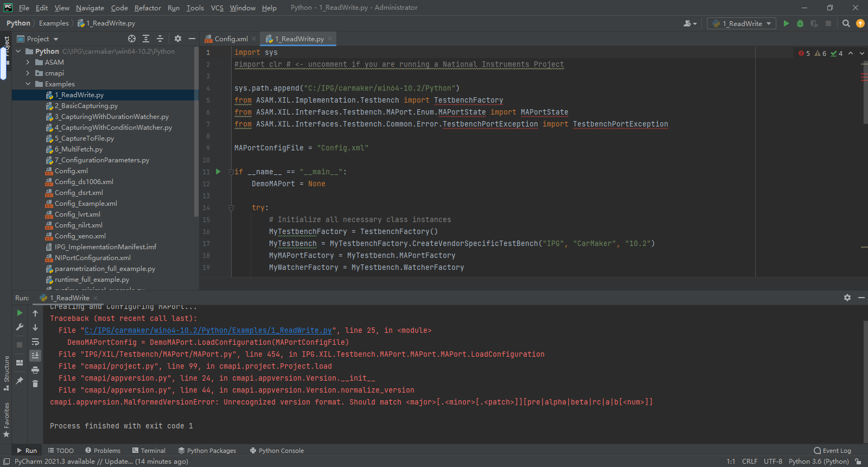
Task: Click the run gutter arrow on line 11
Action: 218,172
